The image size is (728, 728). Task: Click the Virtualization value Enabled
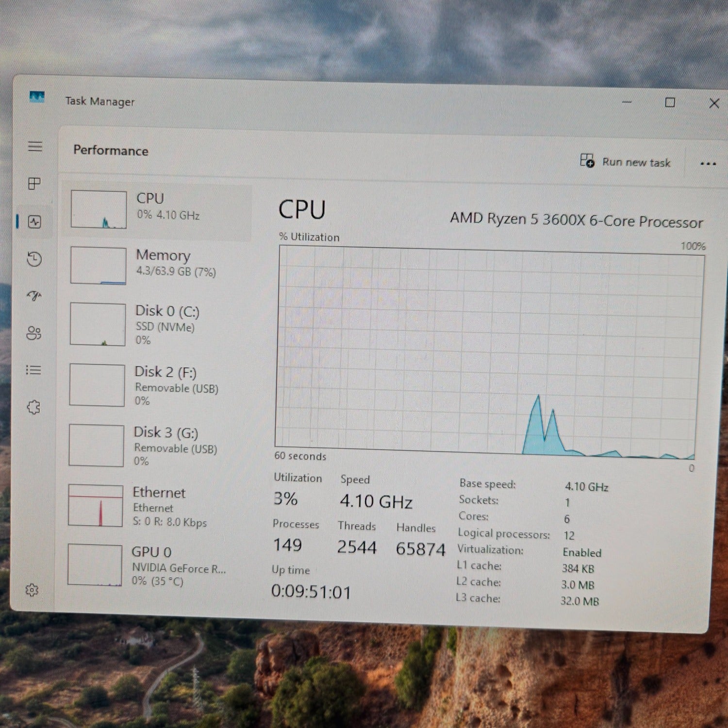pos(582,552)
